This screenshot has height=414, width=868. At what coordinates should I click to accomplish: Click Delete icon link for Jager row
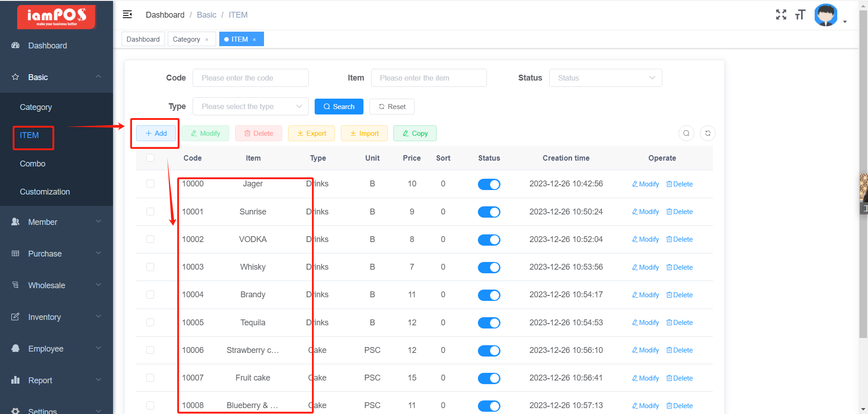pos(679,184)
